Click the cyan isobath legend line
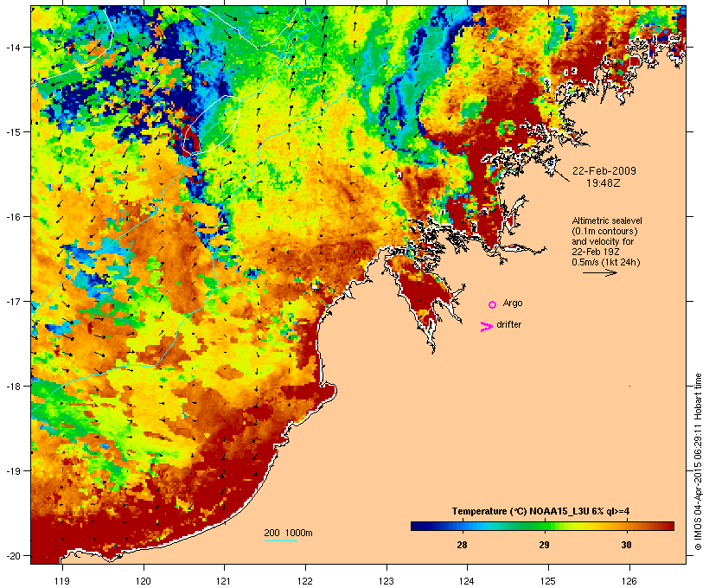This screenshot has width=709, height=588. click(x=280, y=540)
